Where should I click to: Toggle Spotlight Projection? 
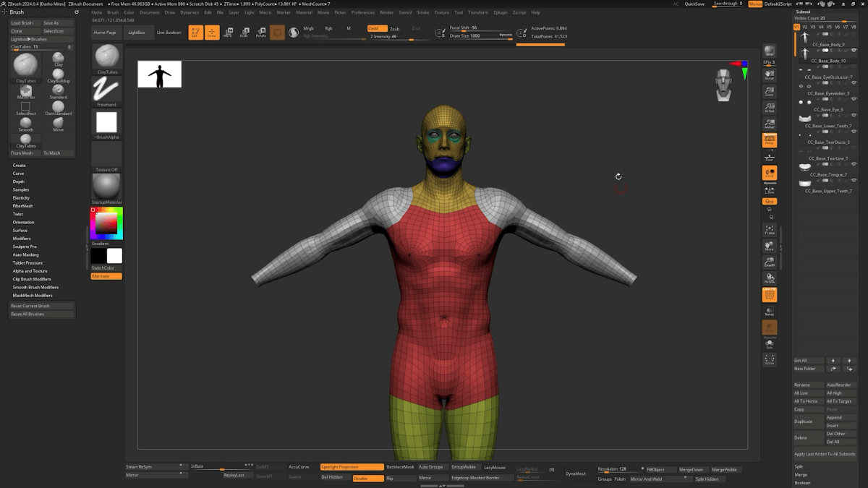352,467
